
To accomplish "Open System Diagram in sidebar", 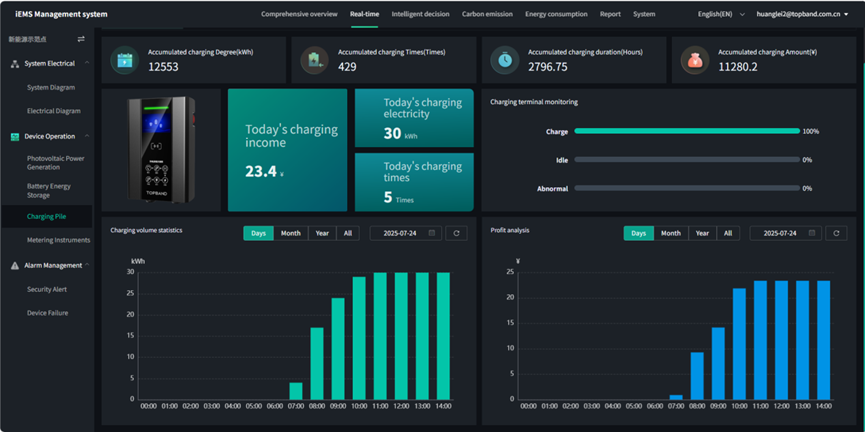I will click(x=51, y=88).
